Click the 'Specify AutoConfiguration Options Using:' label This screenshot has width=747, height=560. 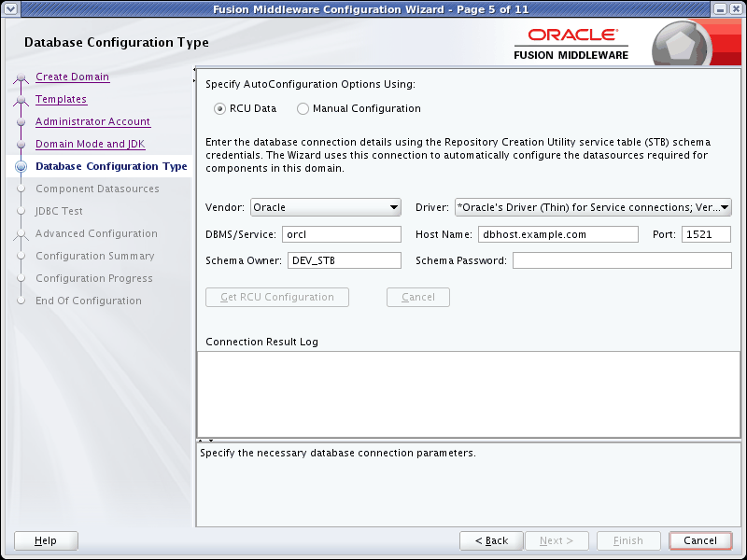(x=311, y=84)
